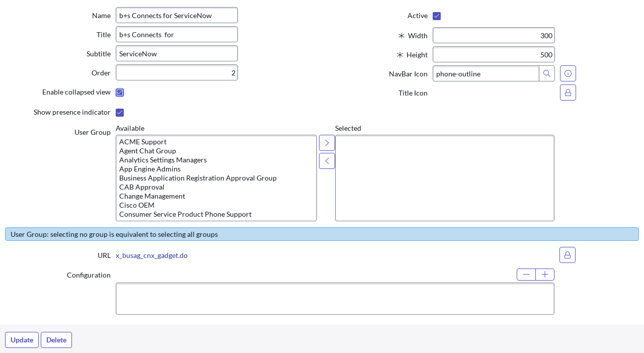Select App Engine Admins group

216,169
